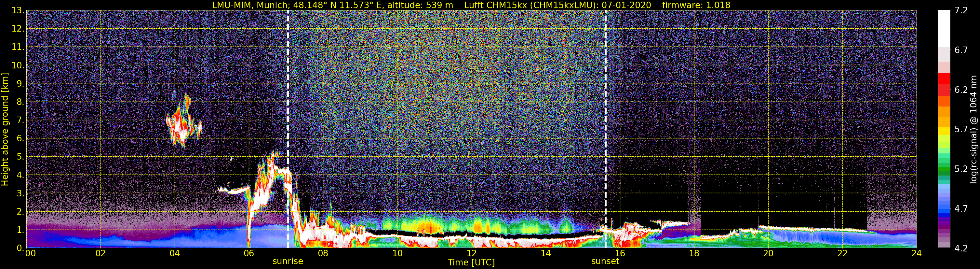Click the '24' time axis tick label
This screenshot has height=269, width=980.
coord(917,253)
